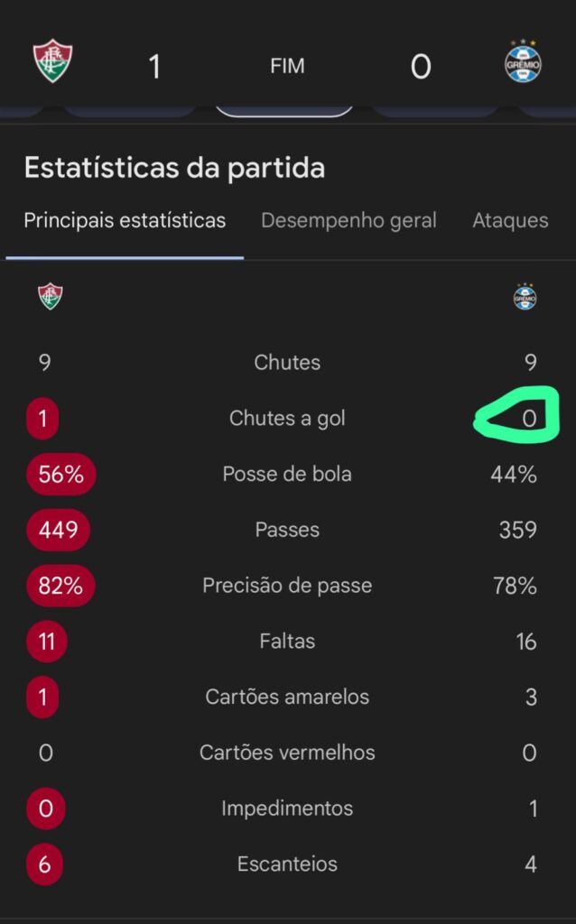Click the red 449 passes badge

[x=59, y=530]
